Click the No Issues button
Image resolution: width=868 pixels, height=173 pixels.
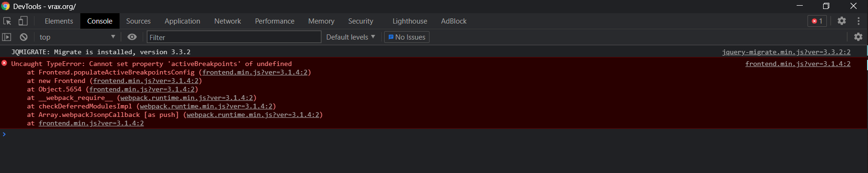point(407,37)
